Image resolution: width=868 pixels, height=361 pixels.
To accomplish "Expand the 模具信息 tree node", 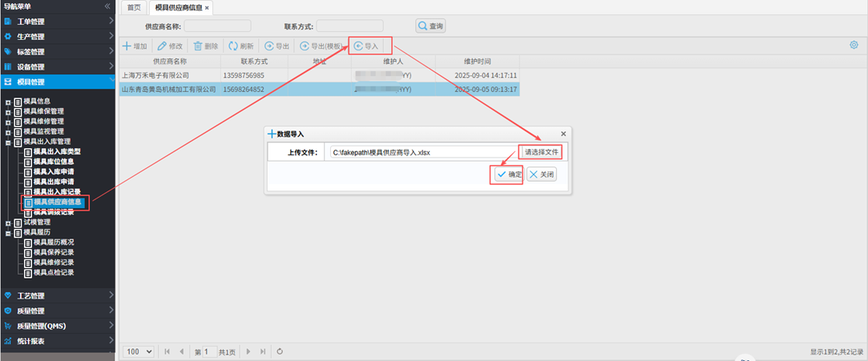I will click(x=8, y=101).
